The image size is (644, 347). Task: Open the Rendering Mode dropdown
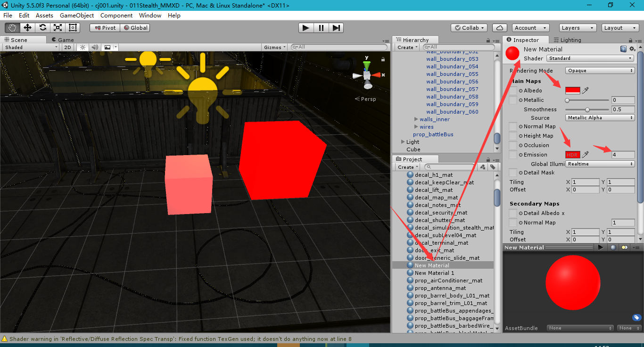(x=599, y=70)
